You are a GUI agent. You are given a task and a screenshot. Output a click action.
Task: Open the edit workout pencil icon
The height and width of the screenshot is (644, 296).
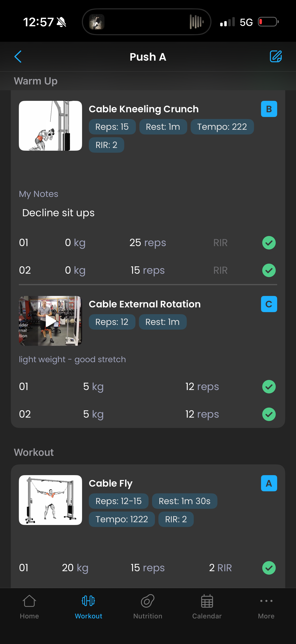(x=276, y=57)
